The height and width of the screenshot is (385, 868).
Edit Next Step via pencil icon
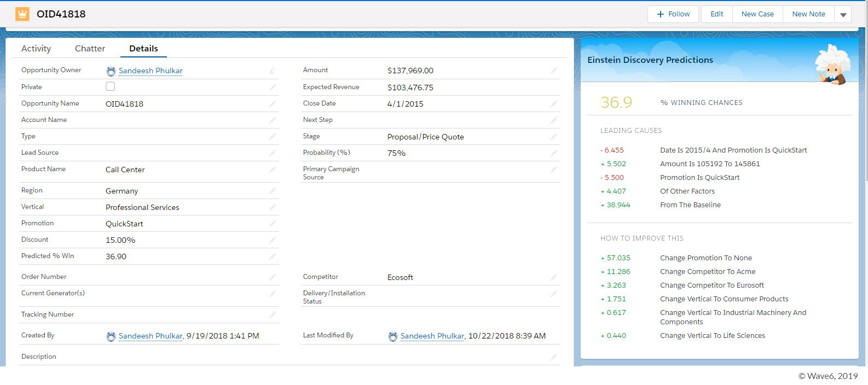tap(553, 120)
